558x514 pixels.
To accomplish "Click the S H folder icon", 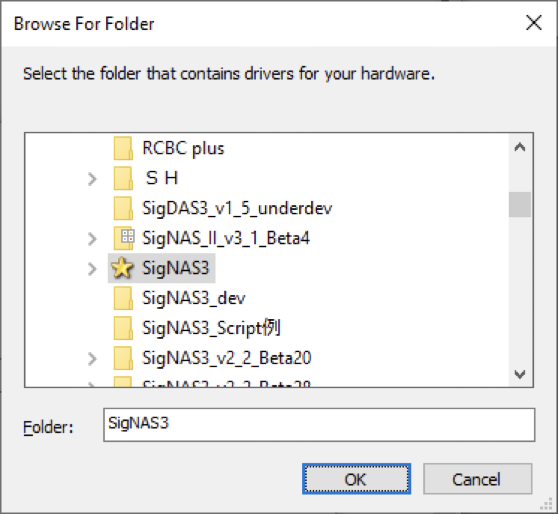I will 123,178.
